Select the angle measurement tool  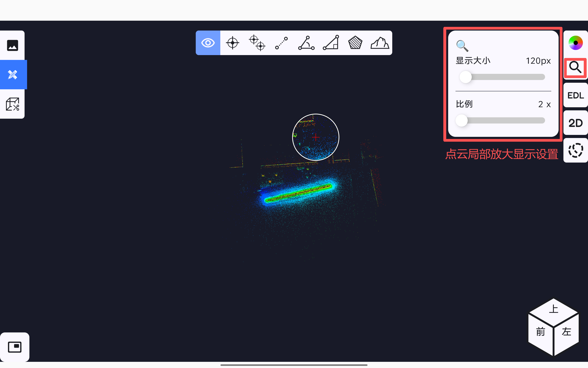(306, 43)
